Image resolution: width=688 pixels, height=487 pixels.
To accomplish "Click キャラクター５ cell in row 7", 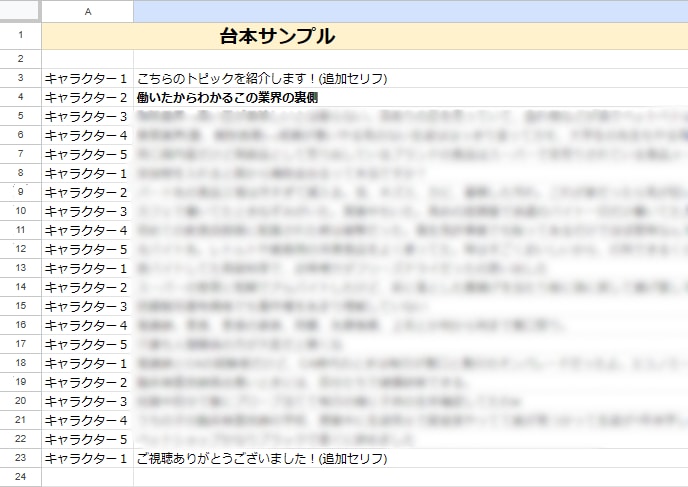I will (x=88, y=154).
